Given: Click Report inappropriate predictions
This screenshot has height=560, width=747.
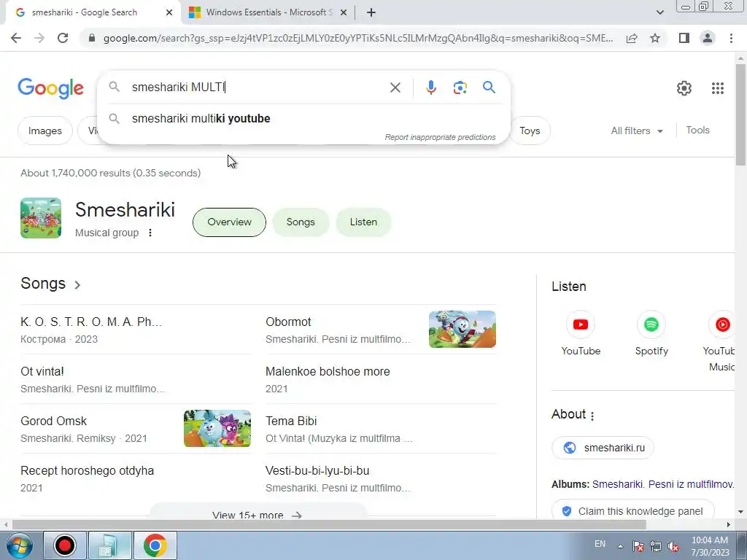Looking at the screenshot, I should [440, 137].
